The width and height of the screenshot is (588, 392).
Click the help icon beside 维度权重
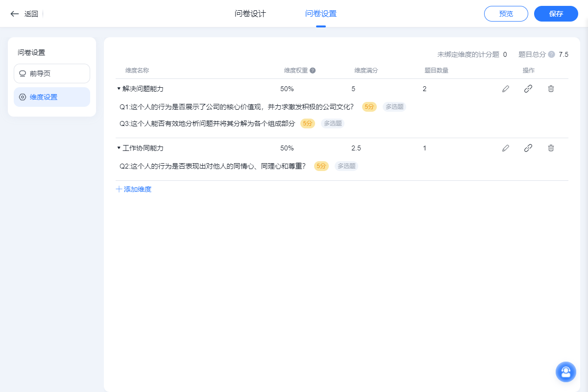(313, 71)
